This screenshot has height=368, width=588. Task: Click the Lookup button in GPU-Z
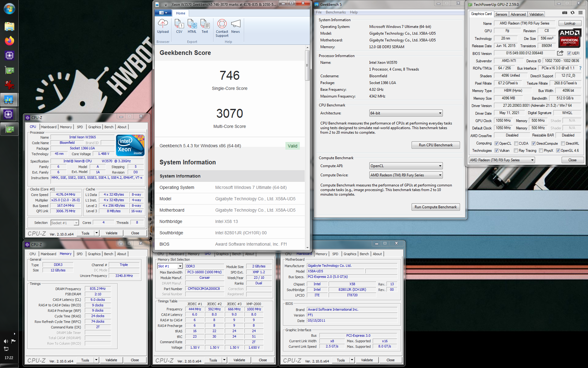click(x=570, y=23)
